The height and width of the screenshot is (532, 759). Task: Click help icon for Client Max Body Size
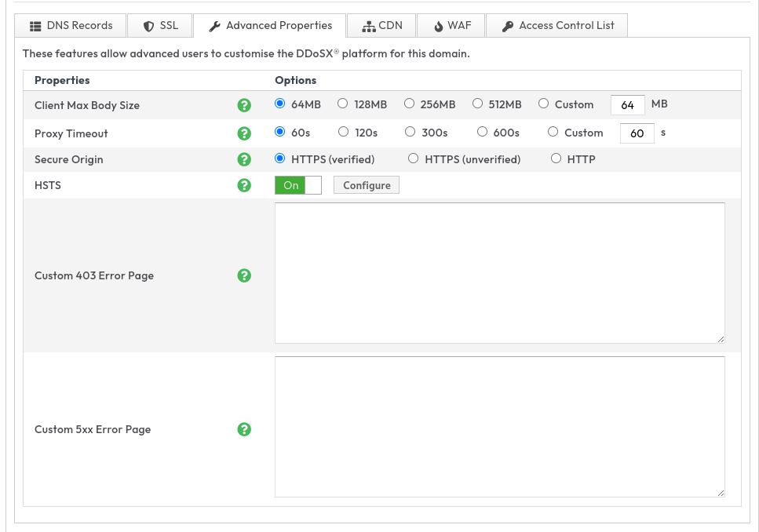pyautogui.click(x=244, y=105)
